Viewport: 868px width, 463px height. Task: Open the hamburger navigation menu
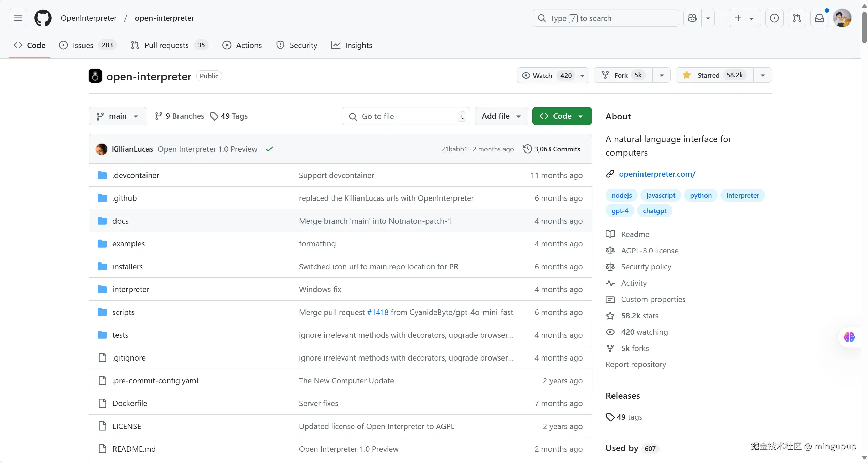[x=18, y=18]
